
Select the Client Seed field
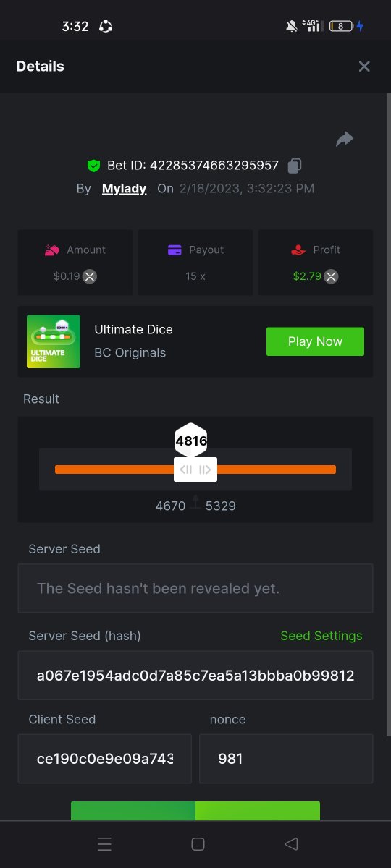point(105,759)
